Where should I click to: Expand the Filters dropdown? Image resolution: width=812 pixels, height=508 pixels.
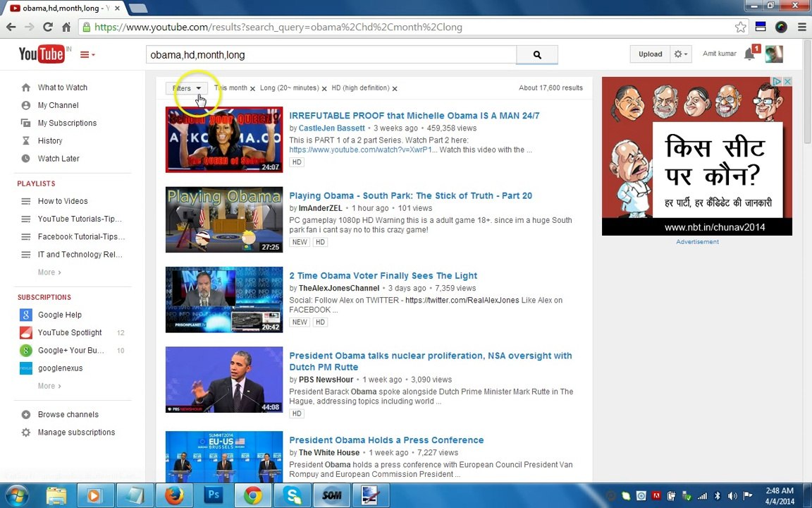pos(186,88)
